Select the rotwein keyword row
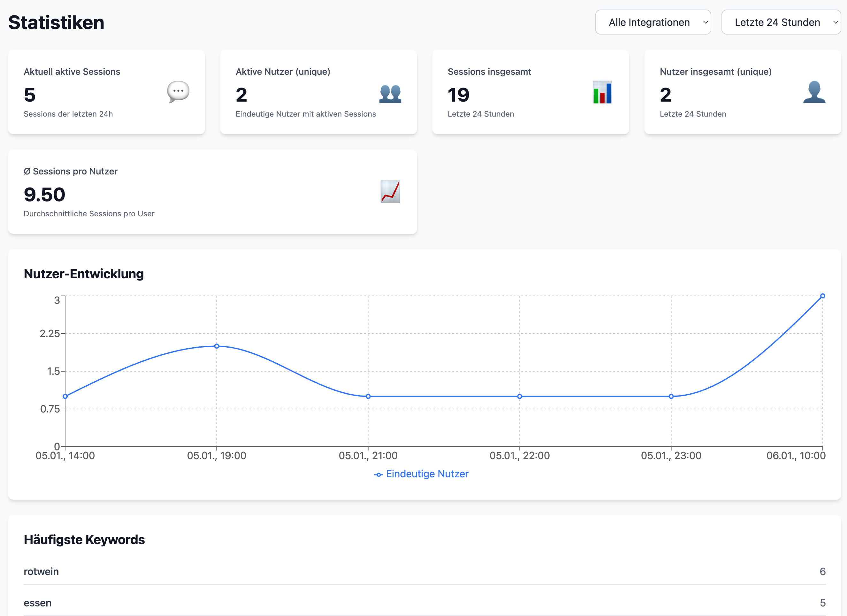 pyautogui.click(x=41, y=571)
